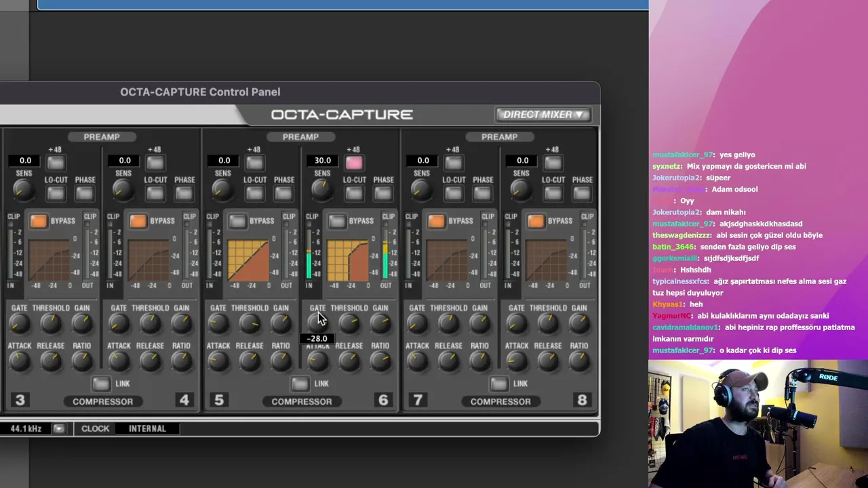The width and height of the screenshot is (868, 488).
Task: Toggle compressor BYPASS on channel 7
Action: click(437, 221)
